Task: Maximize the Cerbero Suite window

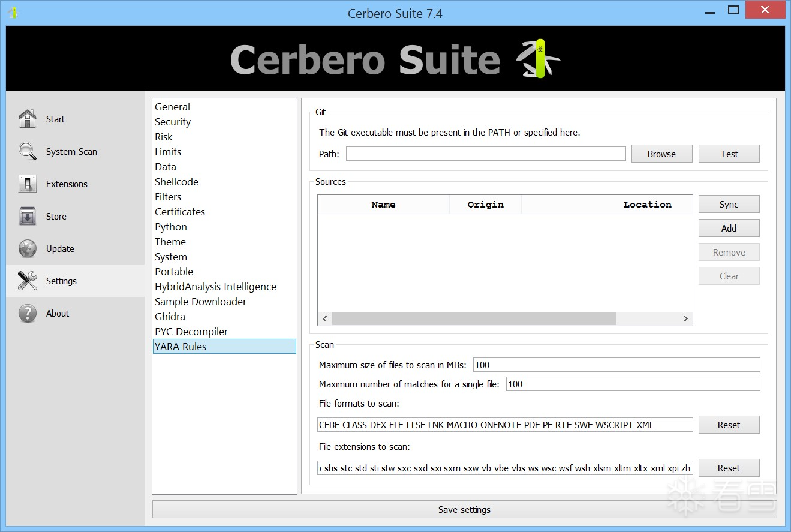Action: pos(733,10)
